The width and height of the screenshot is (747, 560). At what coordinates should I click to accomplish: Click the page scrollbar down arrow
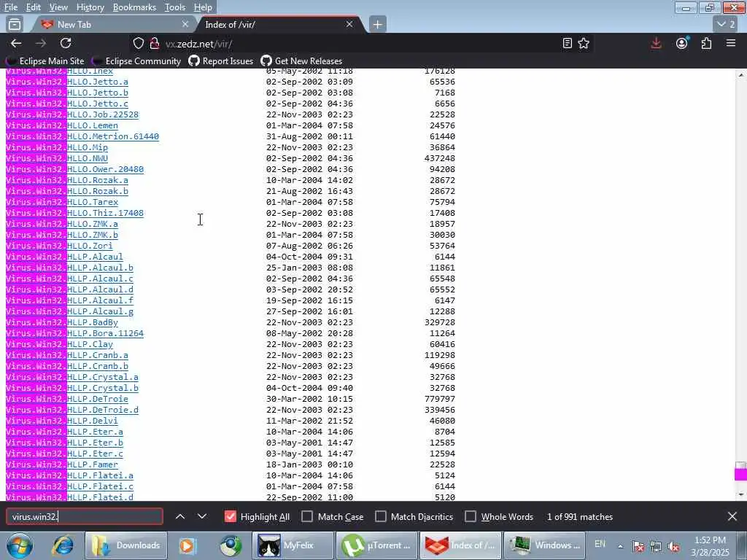pyautogui.click(x=741, y=495)
